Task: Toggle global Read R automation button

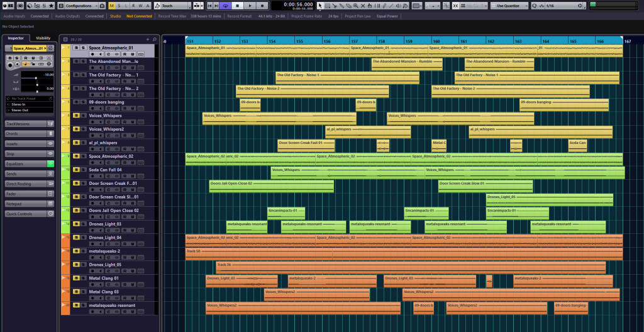Action: click(133, 6)
